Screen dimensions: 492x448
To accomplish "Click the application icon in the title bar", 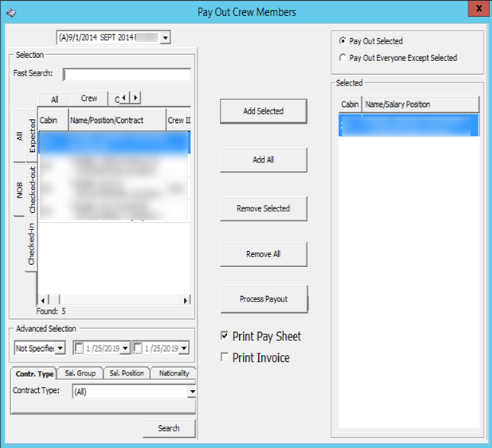I will tap(11, 12).
